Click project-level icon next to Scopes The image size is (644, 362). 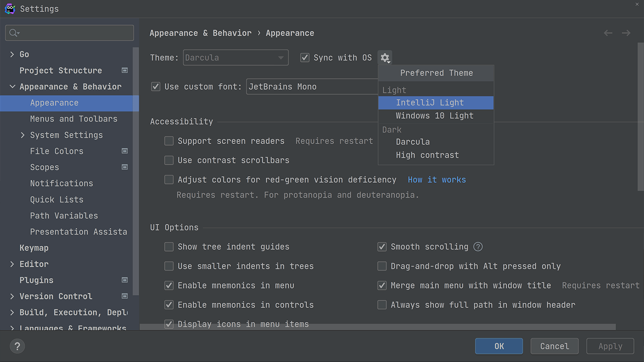[125, 167]
